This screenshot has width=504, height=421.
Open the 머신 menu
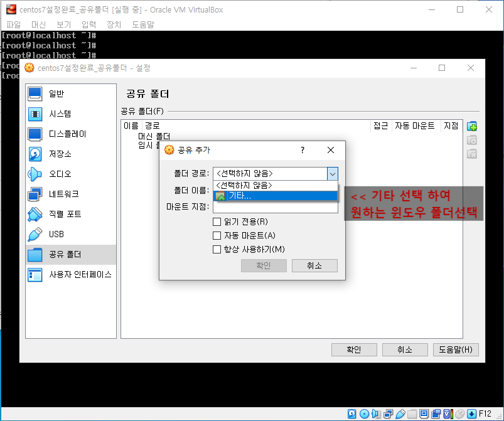pyautogui.click(x=38, y=24)
